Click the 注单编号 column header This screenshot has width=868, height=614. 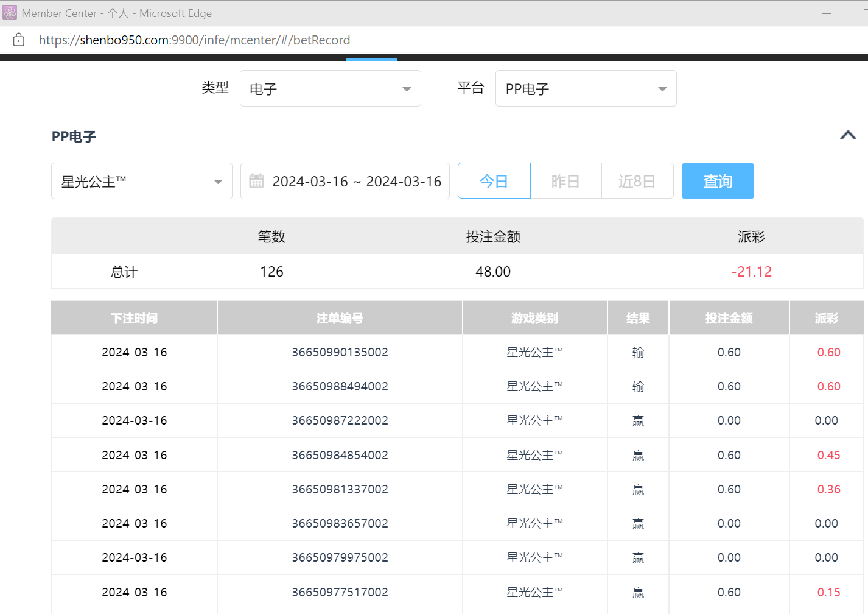point(340,319)
